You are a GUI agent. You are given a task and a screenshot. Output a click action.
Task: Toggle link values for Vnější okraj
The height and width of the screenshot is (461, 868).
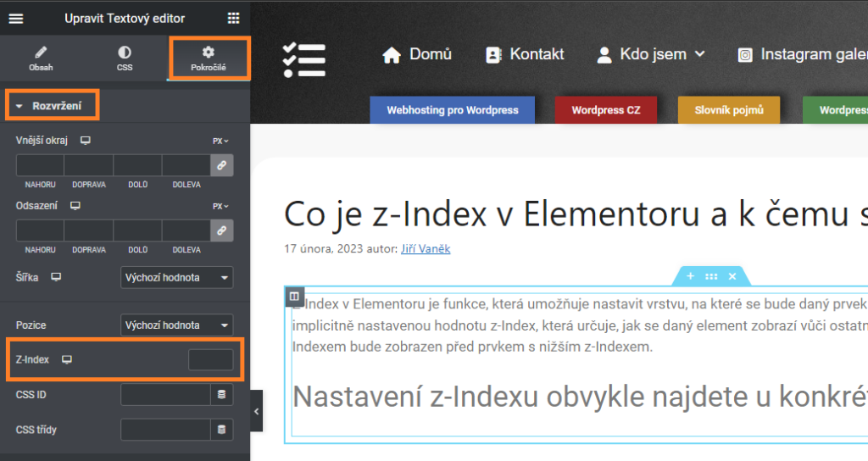[222, 165]
